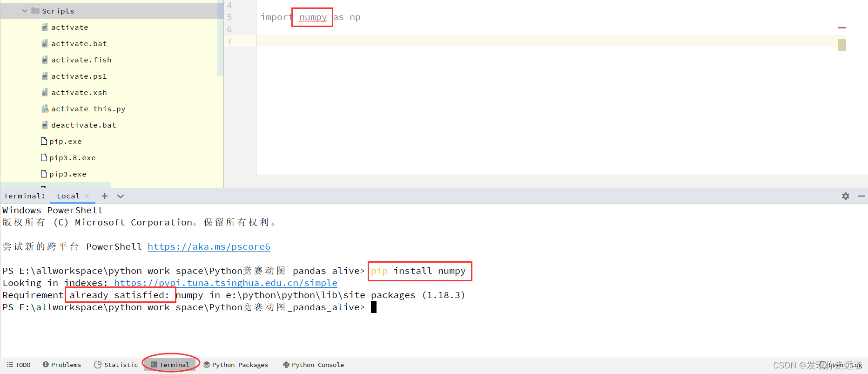Screen dimensions: 868x374
Task: Click numpy in the import line
Action: coord(313,17)
